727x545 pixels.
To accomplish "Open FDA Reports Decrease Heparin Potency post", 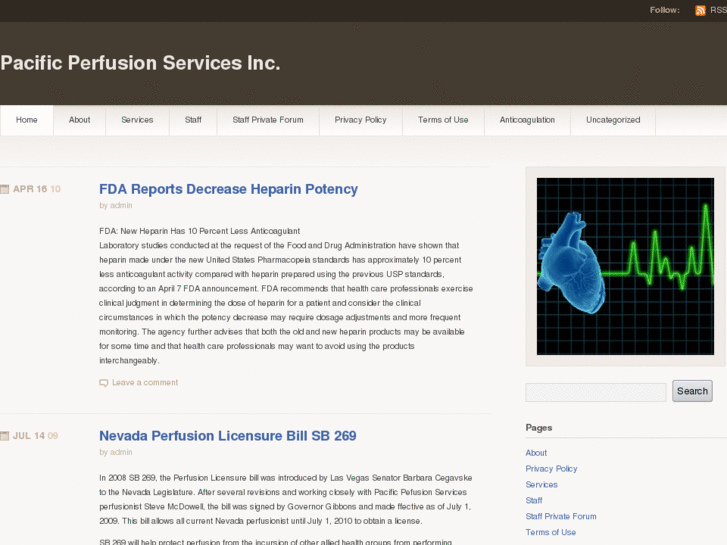I will click(x=229, y=189).
